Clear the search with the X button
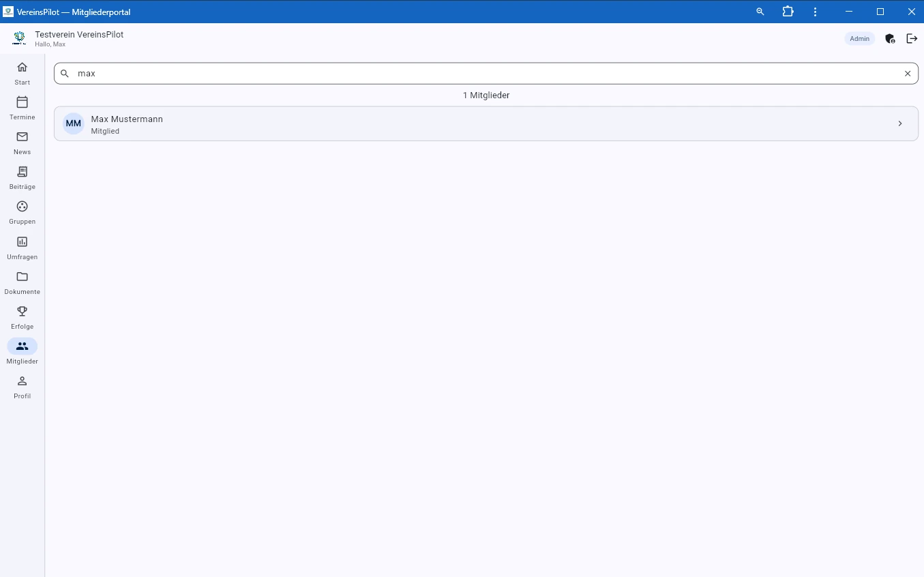 click(x=908, y=73)
